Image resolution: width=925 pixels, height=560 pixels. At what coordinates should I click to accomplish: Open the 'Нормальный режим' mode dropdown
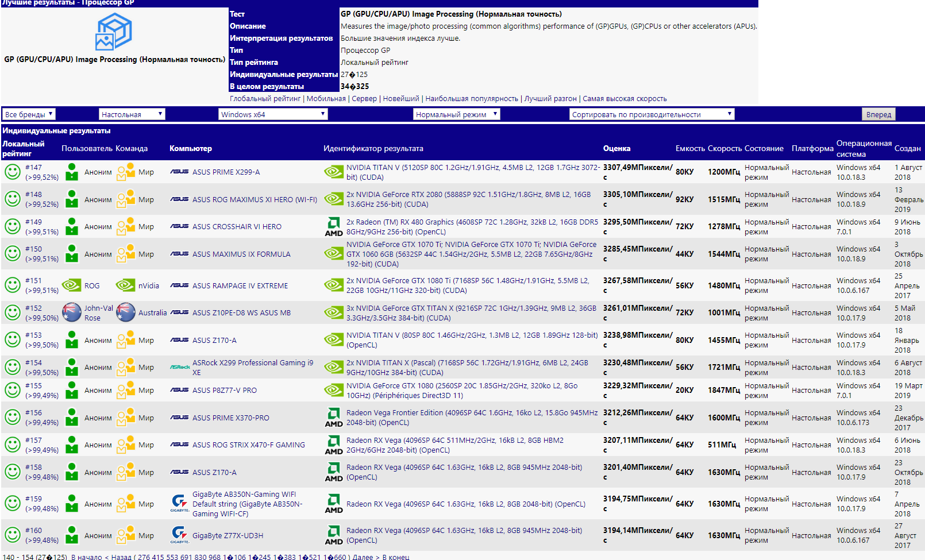coord(457,114)
